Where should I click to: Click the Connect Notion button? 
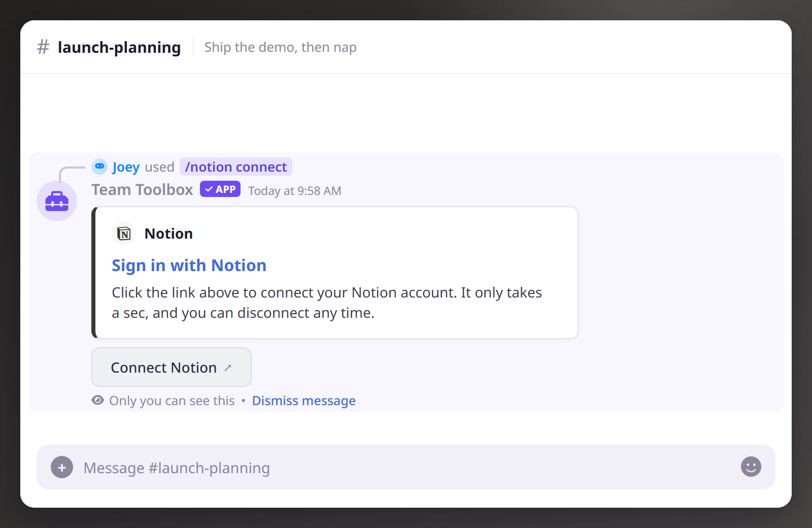point(172,367)
